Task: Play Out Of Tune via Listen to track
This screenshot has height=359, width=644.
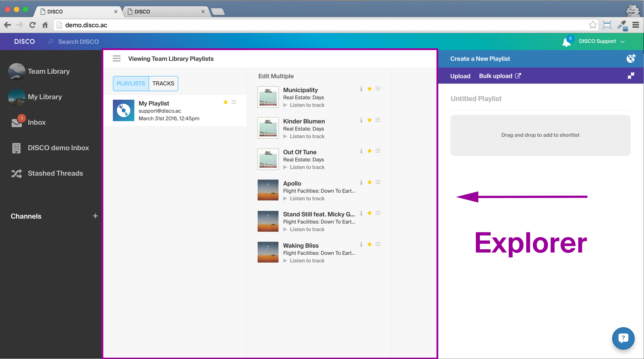Action: click(307, 167)
